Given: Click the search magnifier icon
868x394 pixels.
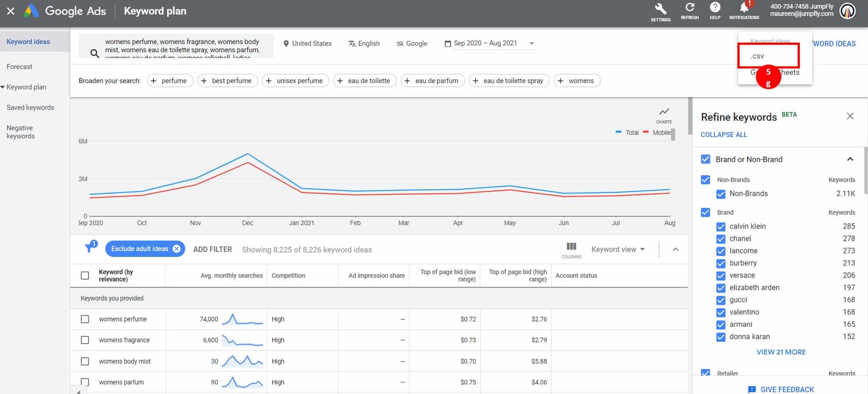Looking at the screenshot, I should (x=94, y=54).
